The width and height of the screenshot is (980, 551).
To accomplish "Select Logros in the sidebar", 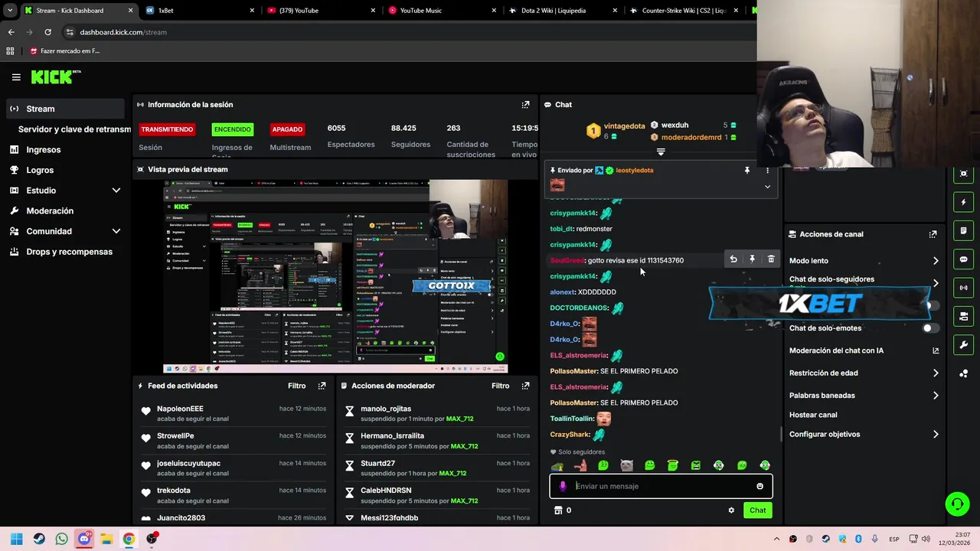I will [x=40, y=170].
